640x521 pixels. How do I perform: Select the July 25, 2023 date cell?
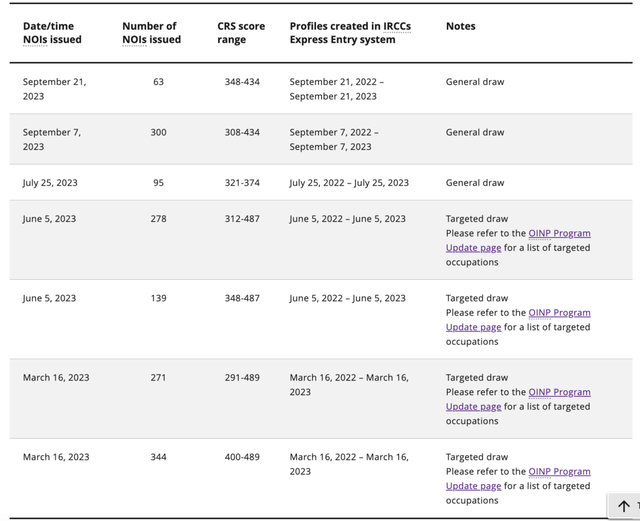click(x=50, y=183)
